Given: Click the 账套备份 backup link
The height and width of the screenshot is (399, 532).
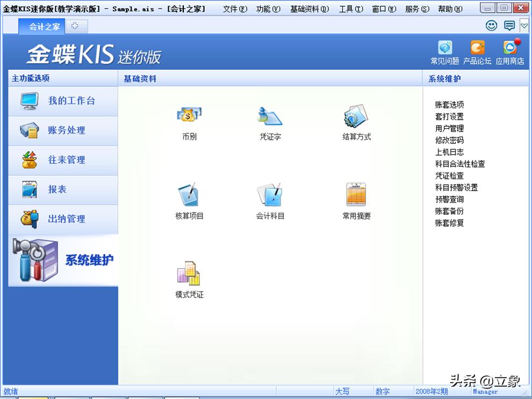Looking at the screenshot, I should [449, 211].
